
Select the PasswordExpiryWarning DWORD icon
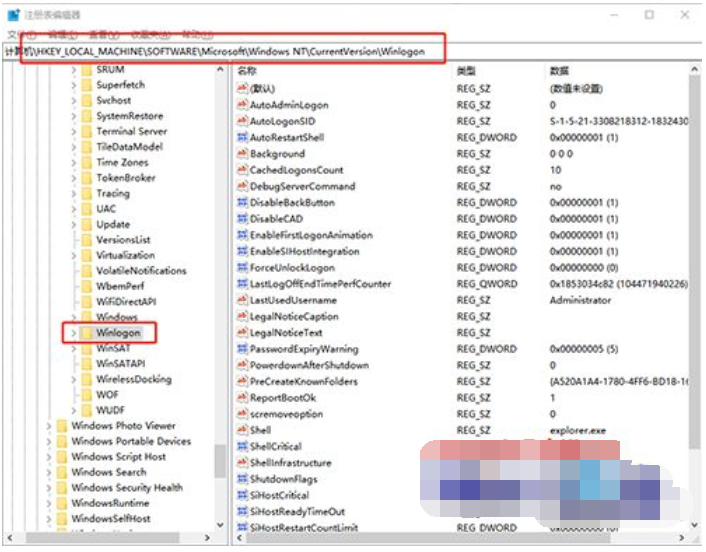tap(242, 349)
